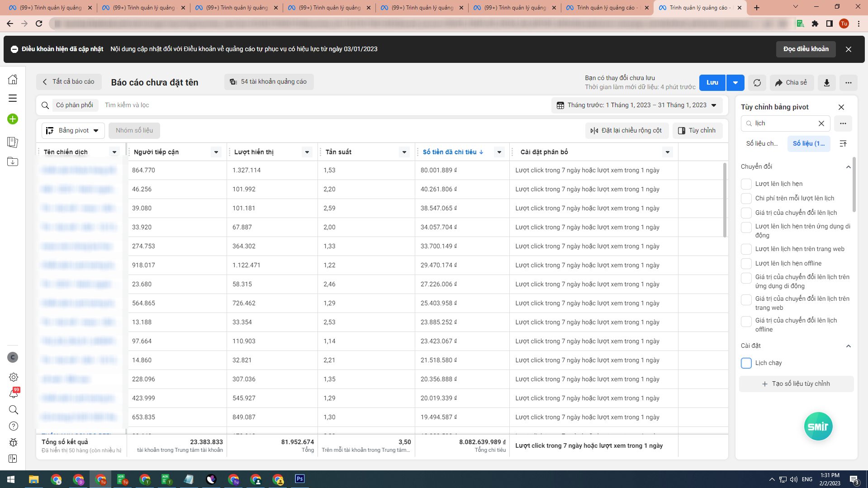Open a new browser tab
The image size is (868, 488).
[x=757, y=8]
